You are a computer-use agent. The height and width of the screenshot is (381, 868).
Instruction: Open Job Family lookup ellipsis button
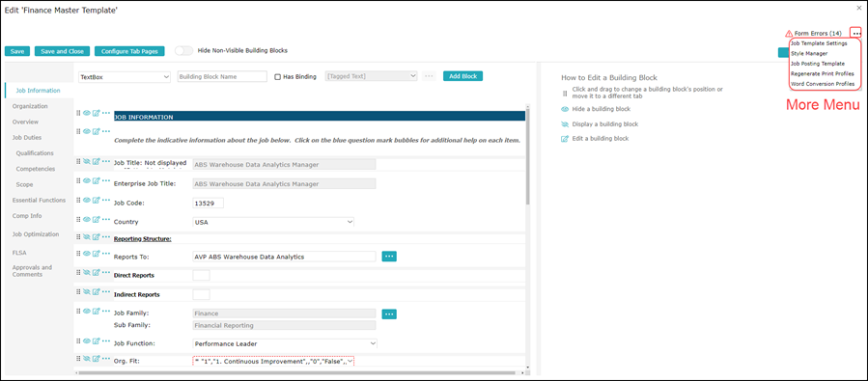point(389,314)
